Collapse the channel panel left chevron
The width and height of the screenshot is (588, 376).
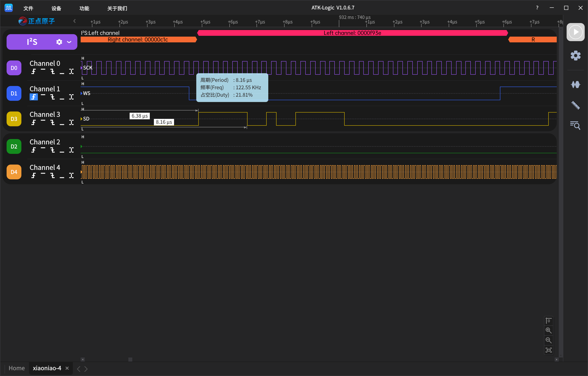tap(74, 21)
